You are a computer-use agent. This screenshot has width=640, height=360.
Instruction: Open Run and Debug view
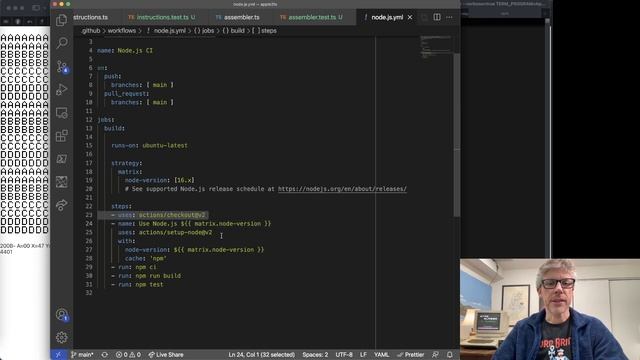point(62,89)
